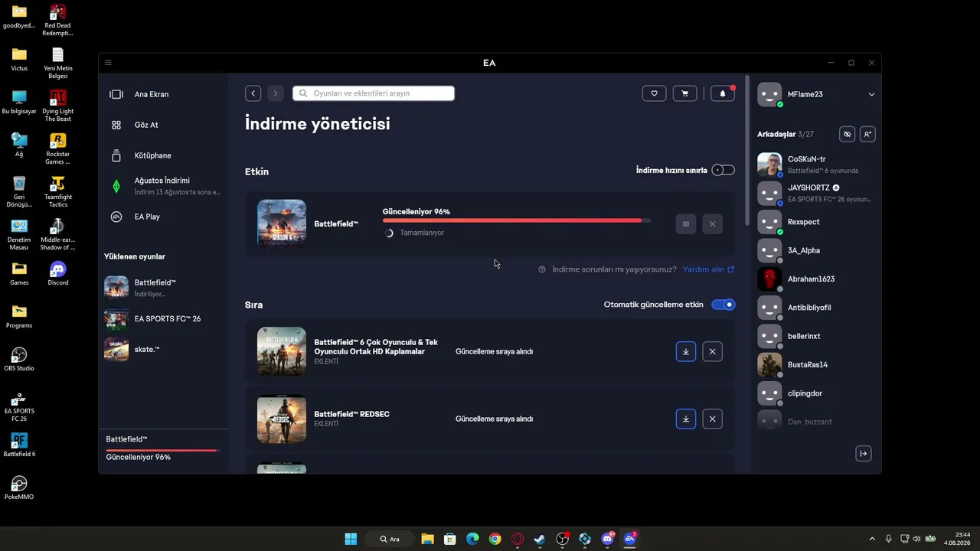Open the wishlist heart icon
Viewport: 980px width, 551px height.
click(x=654, y=93)
